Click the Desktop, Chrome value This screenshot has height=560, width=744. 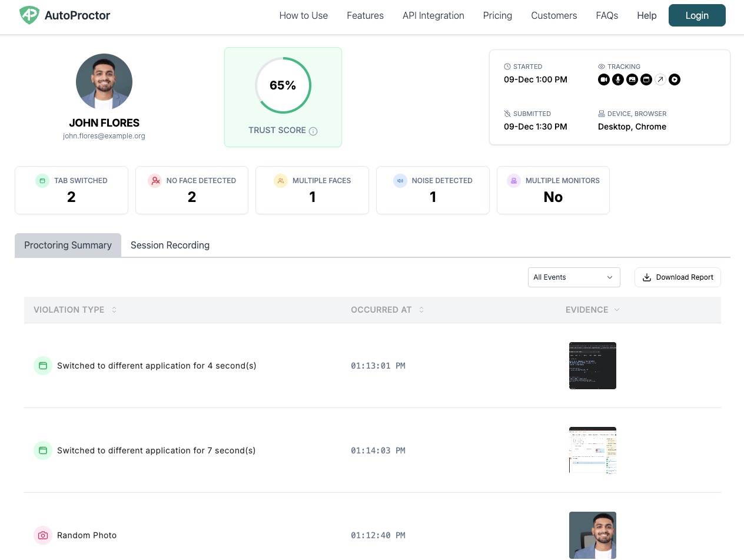[x=632, y=127]
